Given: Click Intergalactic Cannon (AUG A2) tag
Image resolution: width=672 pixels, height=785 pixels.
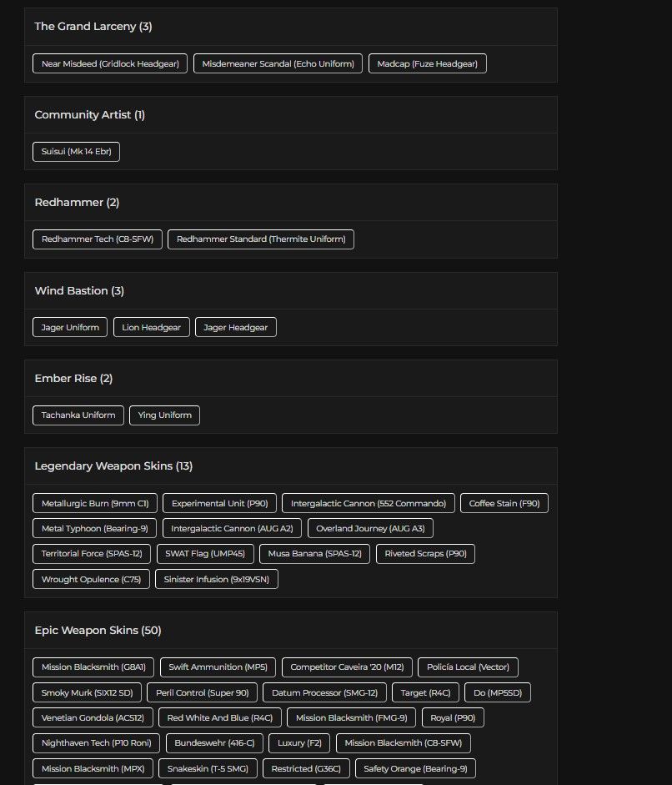Looking at the screenshot, I should coord(232,529).
